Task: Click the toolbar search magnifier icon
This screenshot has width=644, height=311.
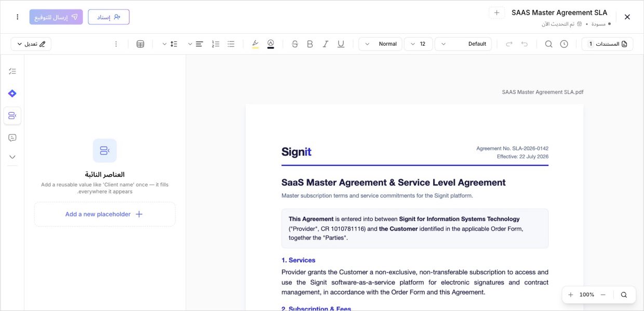Action: tap(548, 44)
